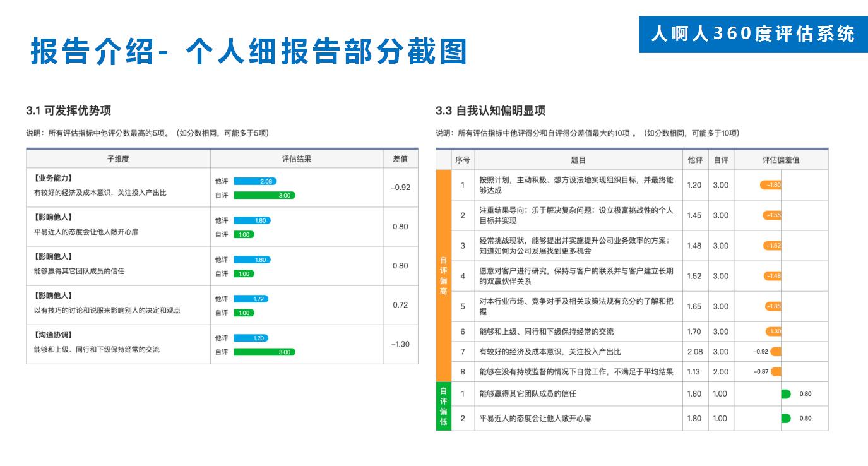The image size is (868, 466).
Task: Select the heading 3.3 自我认知偏明显项
Action: coord(490,111)
